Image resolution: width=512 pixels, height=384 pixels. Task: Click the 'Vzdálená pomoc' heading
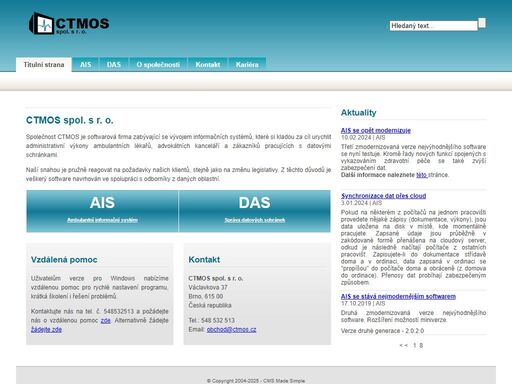pyautogui.click(x=64, y=260)
